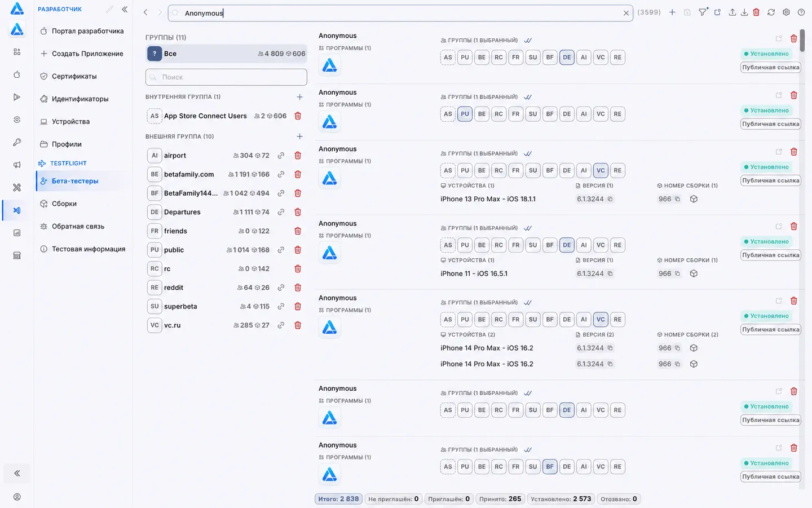Screen dimensions: 812x508
Task: Select the reddit group row
Action: point(226,288)
